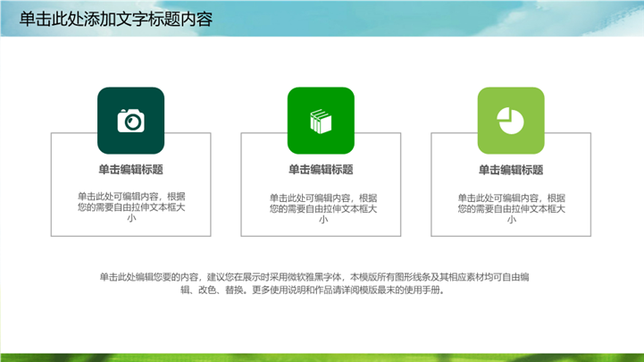This screenshot has height=362, width=644.
Task: Select the left card's bottom border line
Action: coord(130,236)
